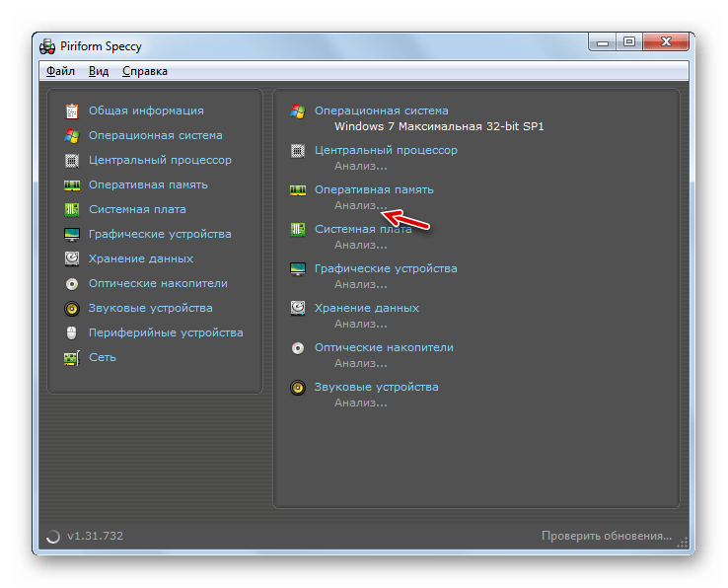The image size is (728, 588).
Task: Select Сеть in sidebar
Action: tap(103, 357)
